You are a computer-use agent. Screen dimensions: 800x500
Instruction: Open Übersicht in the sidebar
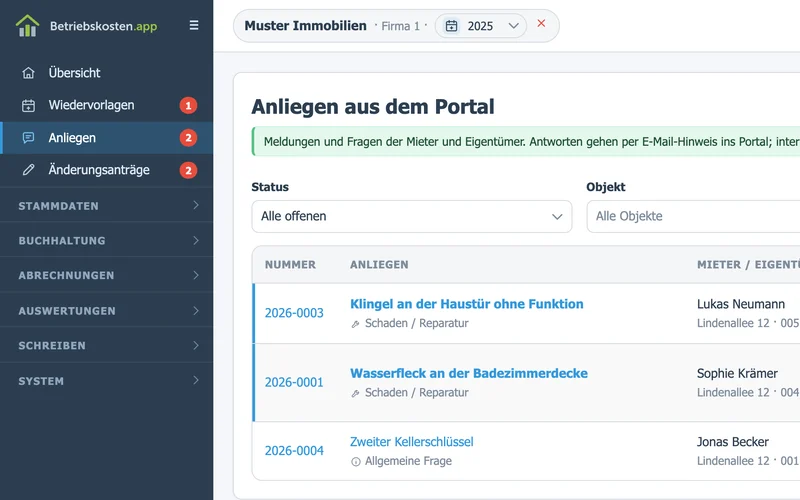tap(107, 73)
